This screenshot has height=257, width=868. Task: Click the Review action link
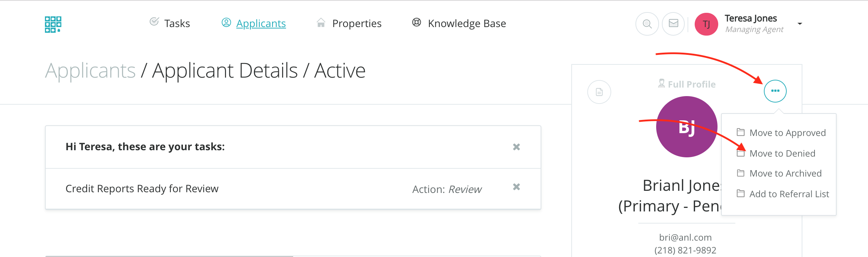(465, 189)
